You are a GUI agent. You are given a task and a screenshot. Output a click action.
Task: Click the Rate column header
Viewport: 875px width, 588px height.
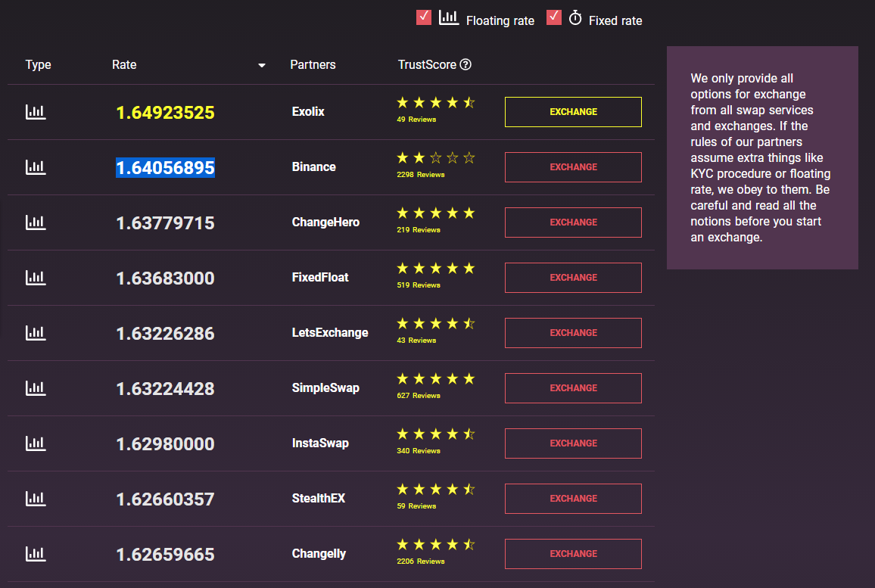point(124,65)
